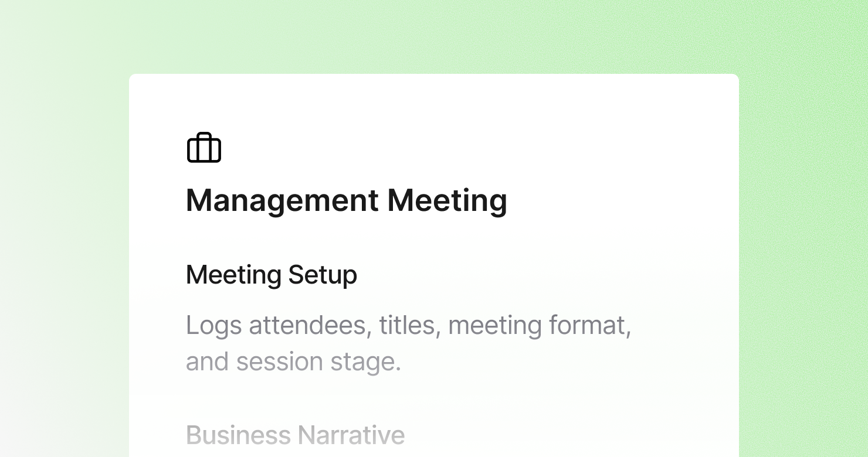The width and height of the screenshot is (868, 457).
Task: Click the word 'Meeting' in the bold title
Action: click(447, 201)
